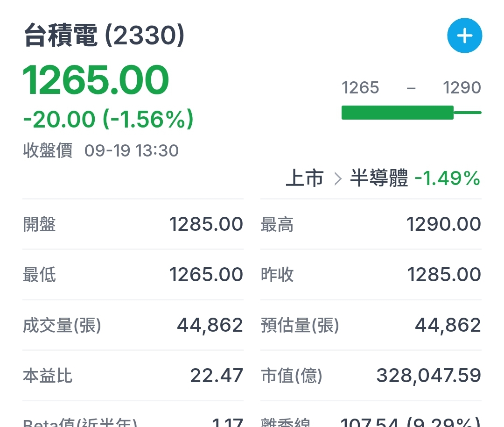Click the 收盤價 09-19 13:30 timestamp
The height and width of the screenshot is (427, 504).
(101, 151)
